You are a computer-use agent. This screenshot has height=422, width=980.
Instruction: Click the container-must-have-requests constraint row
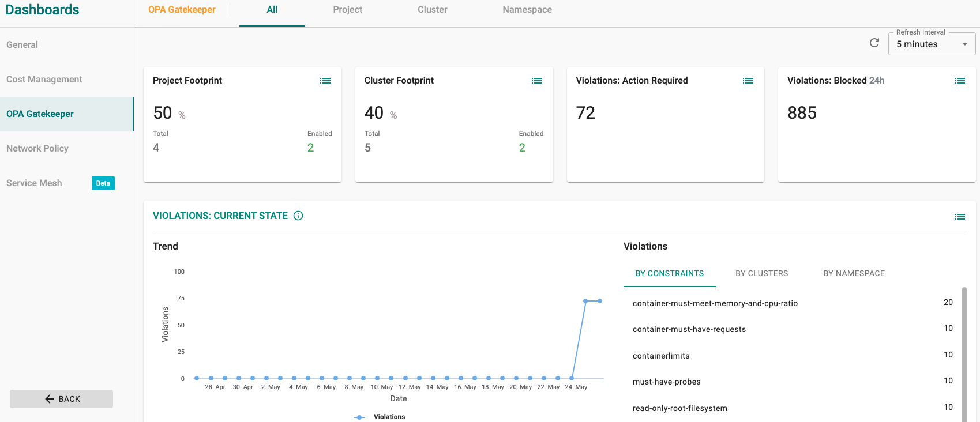coord(793,329)
